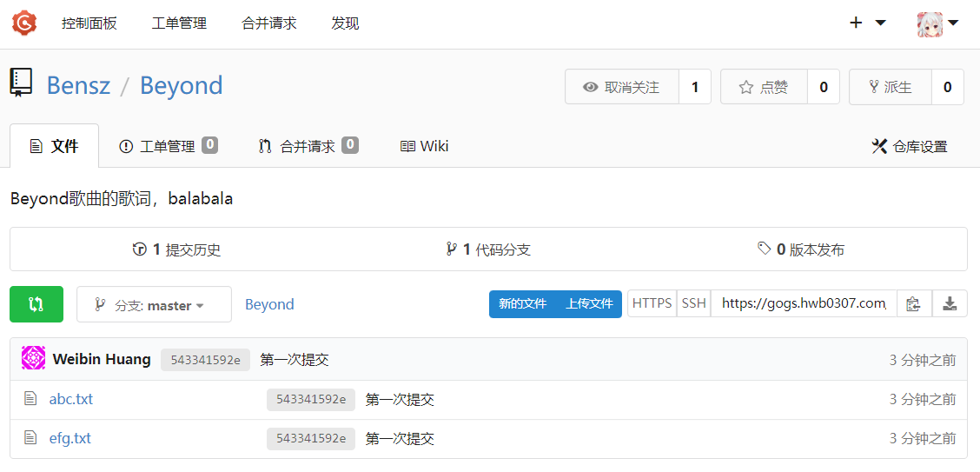Image resolution: width=980 pixels, height=472 pixels.
Task: Click the fork count next to 派生
Action: pyautogui.click(x=948, y=87)
